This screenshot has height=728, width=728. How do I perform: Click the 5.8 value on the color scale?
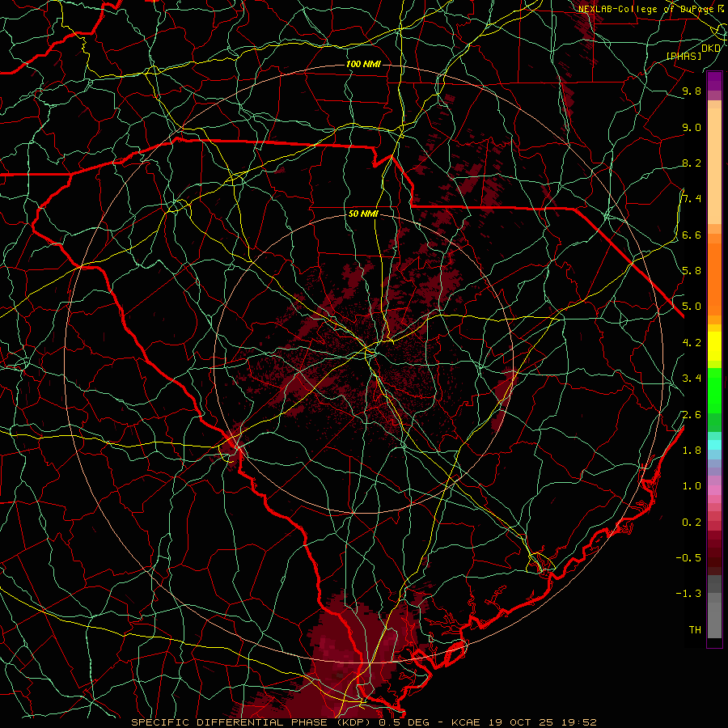pos(692,271)
